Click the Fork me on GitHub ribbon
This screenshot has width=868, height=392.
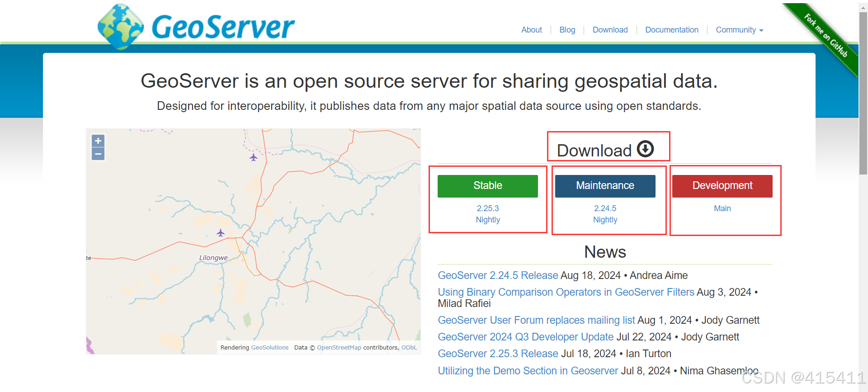click(x=825, y=35)
